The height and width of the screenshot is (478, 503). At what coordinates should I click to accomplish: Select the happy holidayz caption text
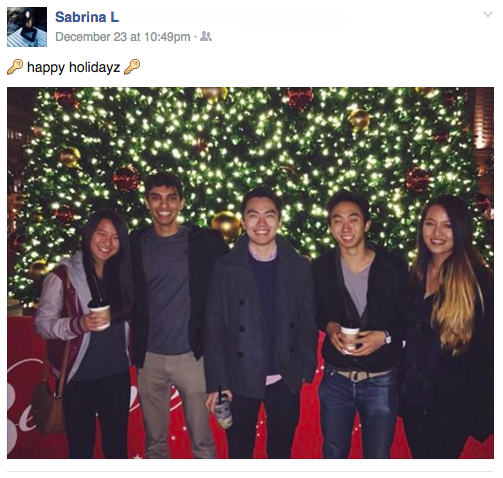click(73, 67)
